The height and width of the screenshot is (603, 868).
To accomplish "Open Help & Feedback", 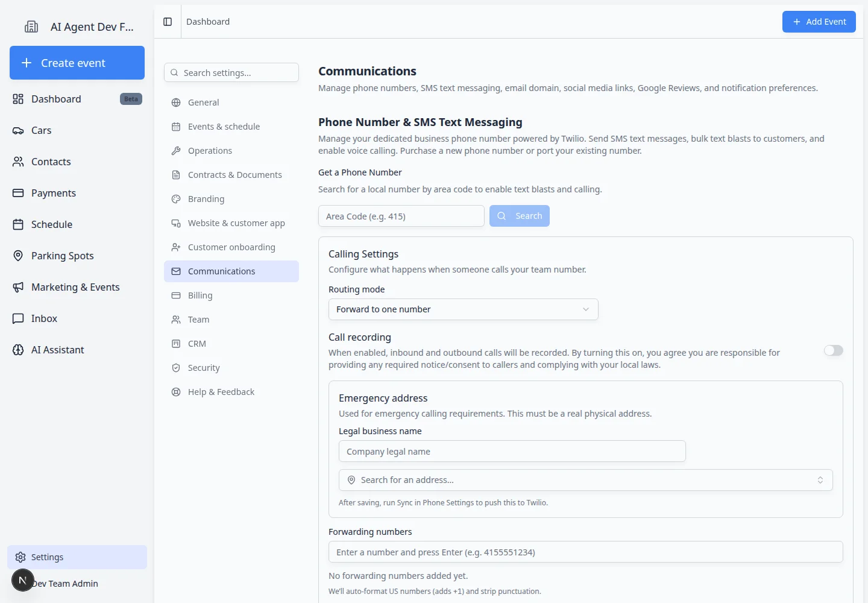I will click(231, 392).
